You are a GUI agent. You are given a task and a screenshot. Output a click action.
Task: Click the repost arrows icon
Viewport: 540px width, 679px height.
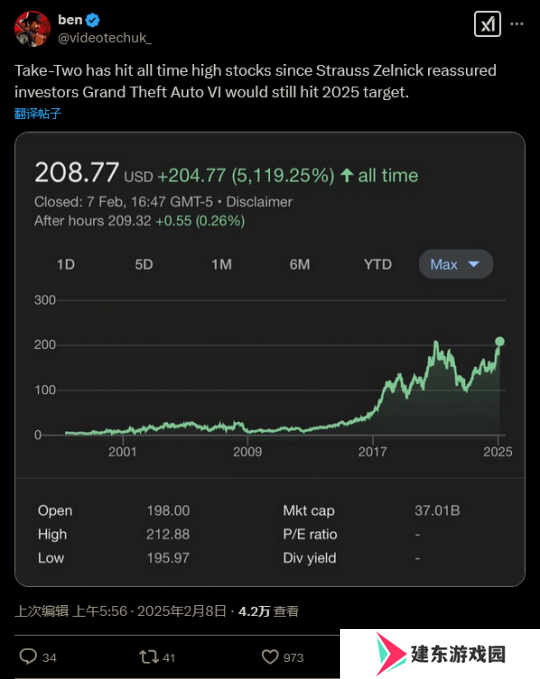(149, 657)
